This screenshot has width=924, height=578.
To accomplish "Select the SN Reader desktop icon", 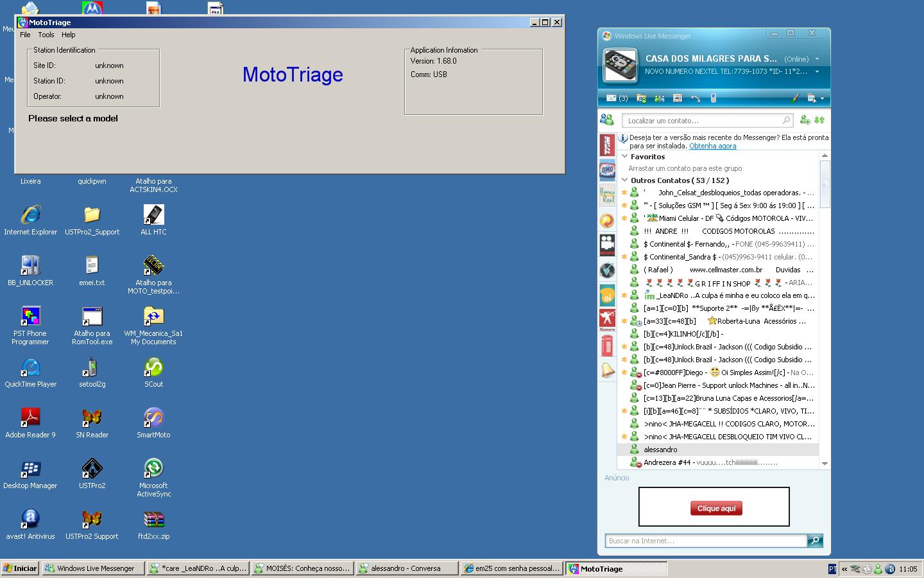I will pos(92,423).
